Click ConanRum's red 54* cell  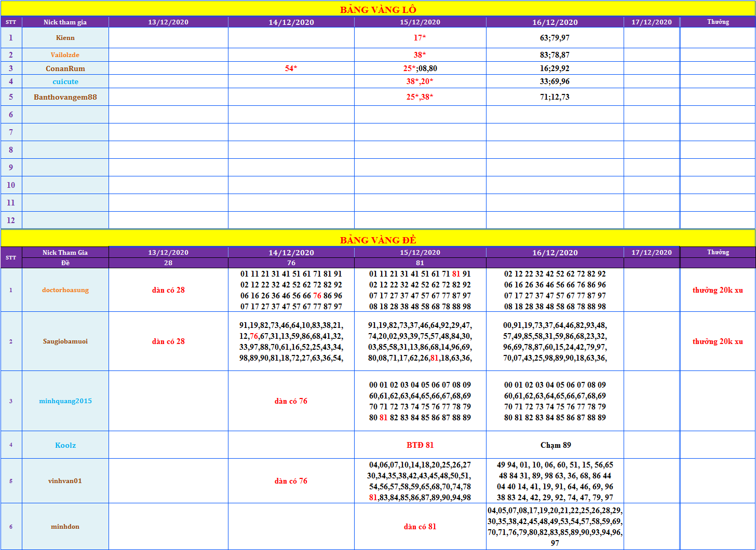(291, 68)
